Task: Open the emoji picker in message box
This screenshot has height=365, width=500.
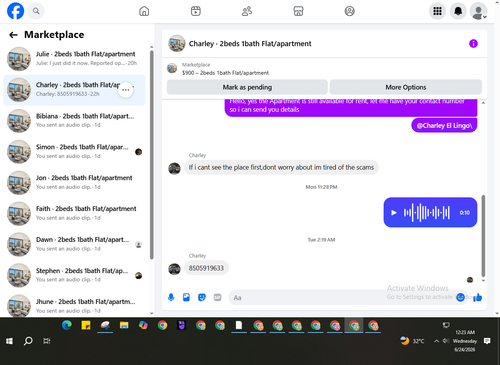Action: (461, 297)
